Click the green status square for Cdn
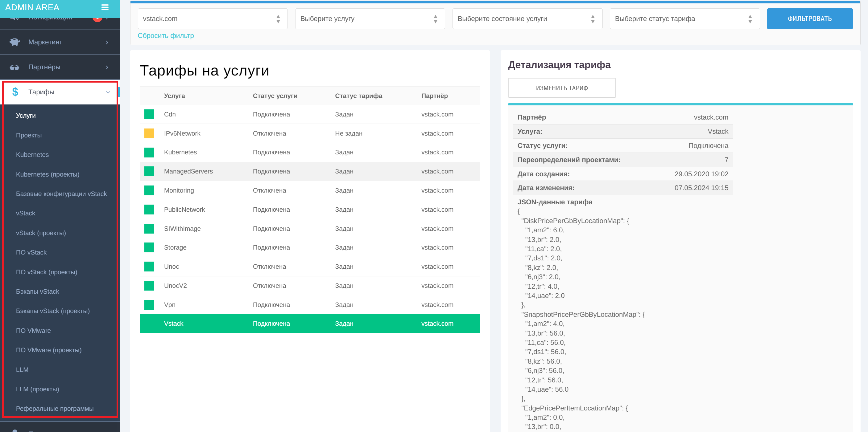Viewport: 868px width, 432px height. (x=149, y=114)
